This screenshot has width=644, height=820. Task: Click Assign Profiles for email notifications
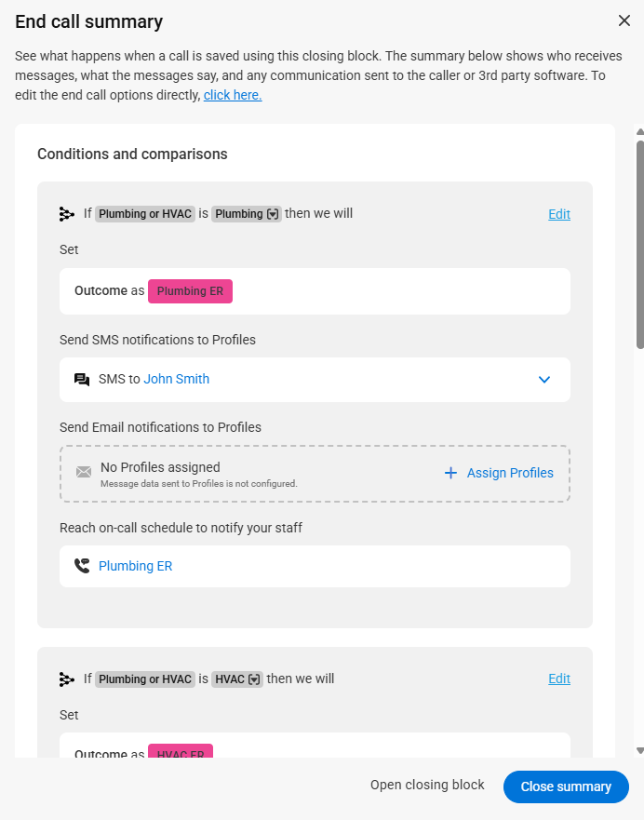[510, 473]
